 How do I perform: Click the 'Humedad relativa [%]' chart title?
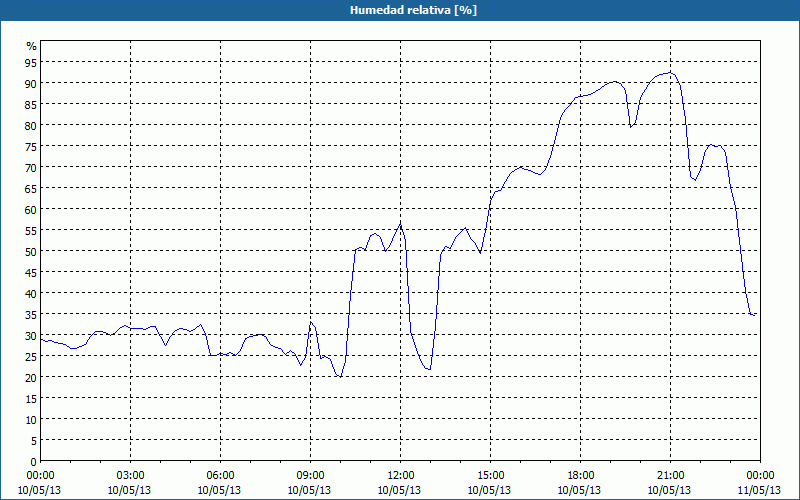coord(413,10)
